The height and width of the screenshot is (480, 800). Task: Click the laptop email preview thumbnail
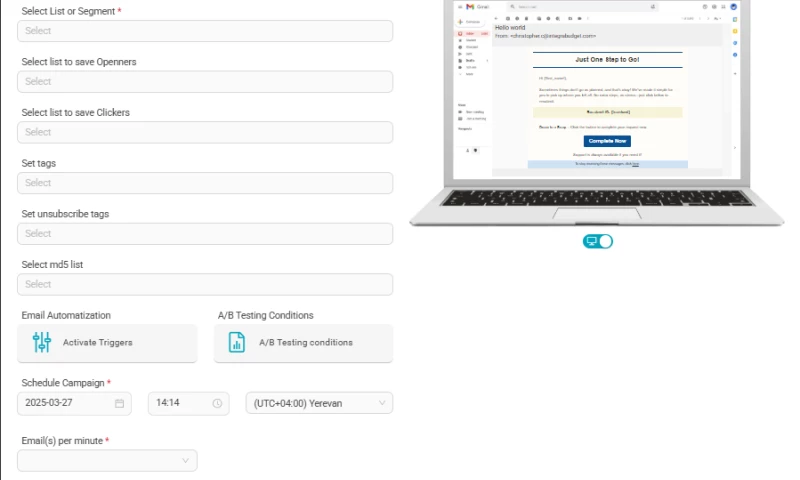pyautogui.click(x=596, y=113)
